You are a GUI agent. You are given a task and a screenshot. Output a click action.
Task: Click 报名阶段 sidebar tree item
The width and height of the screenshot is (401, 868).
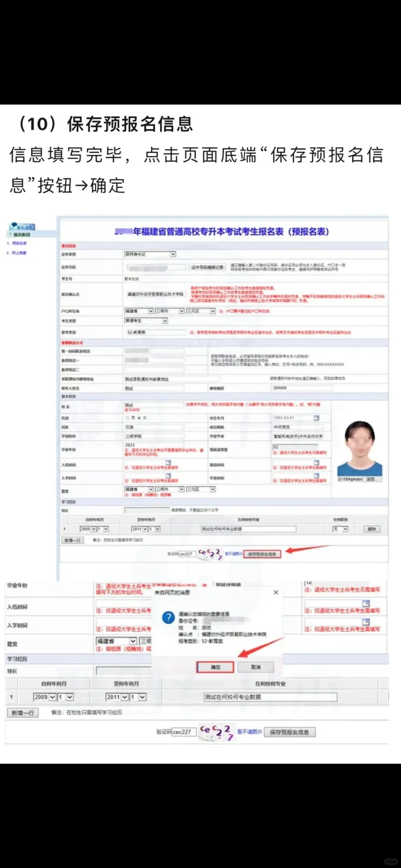pyautogui.click(x=22, y=235)
